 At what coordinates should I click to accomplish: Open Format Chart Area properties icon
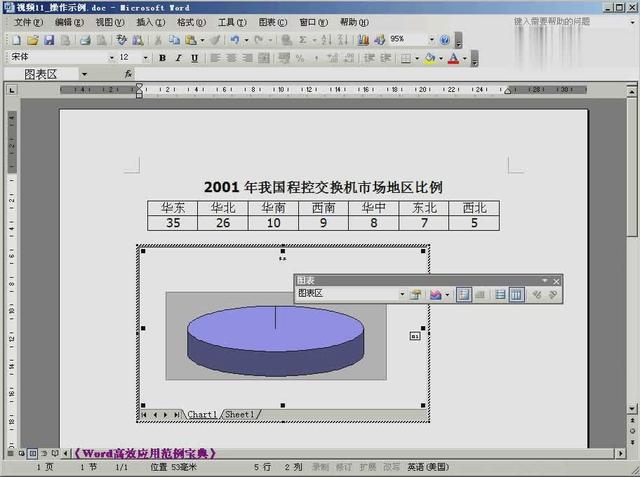click(416, 295)
